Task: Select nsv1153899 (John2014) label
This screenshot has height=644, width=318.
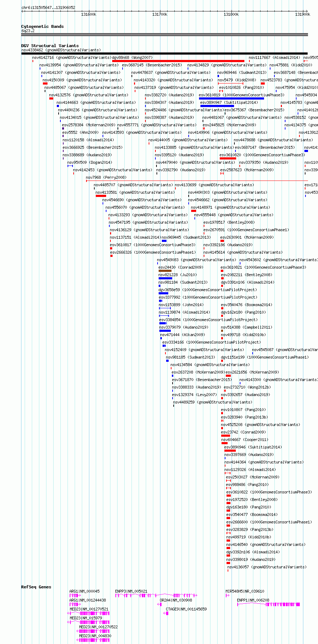Action: [181, 305]
